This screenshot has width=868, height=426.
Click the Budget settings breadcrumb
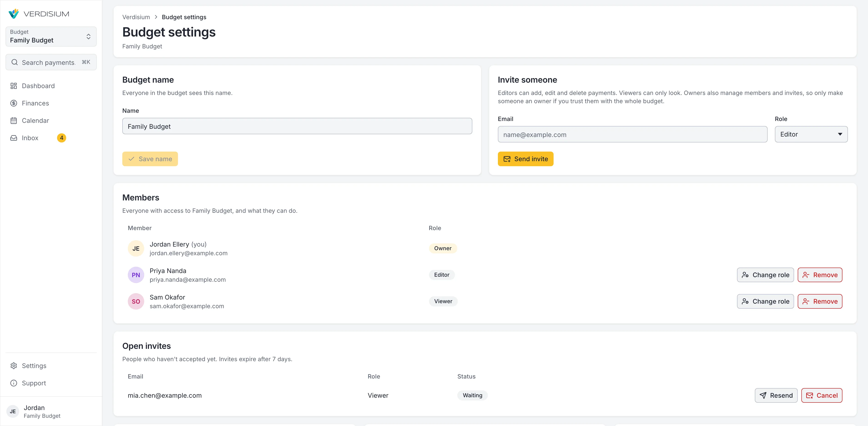point(184,17)
